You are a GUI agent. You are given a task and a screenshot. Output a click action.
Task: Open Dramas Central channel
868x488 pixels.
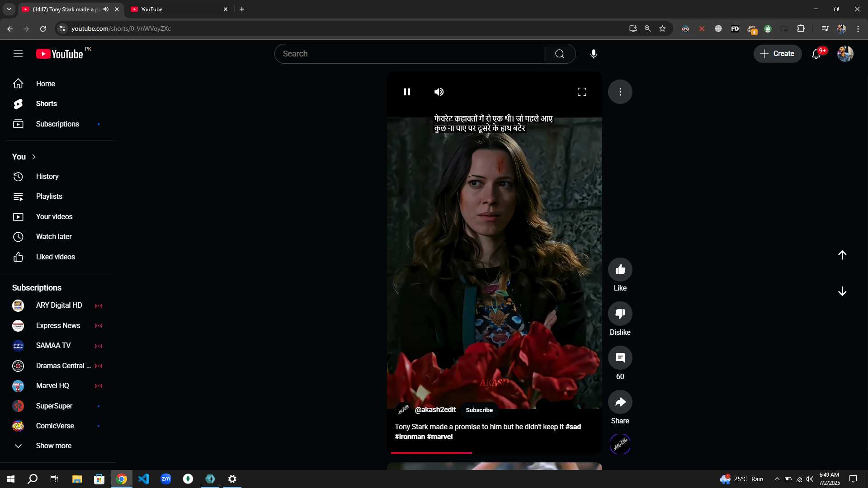point(58,366)
